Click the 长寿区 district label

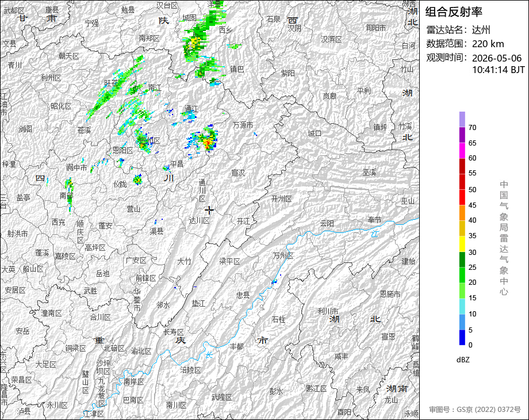point(174,332)
